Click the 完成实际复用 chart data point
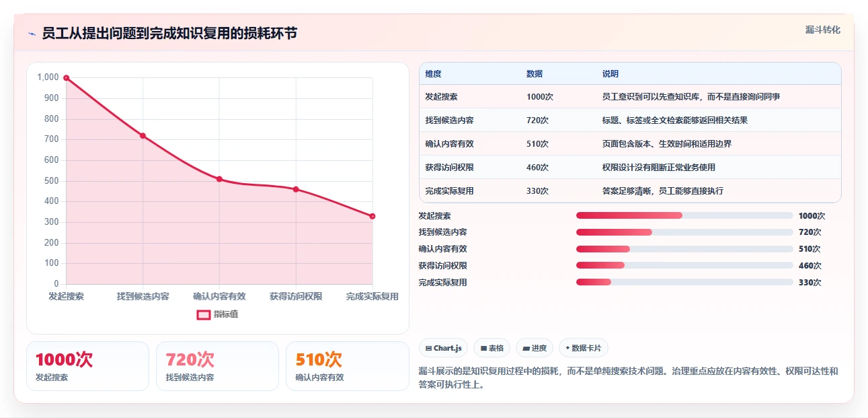 [372, 216]
